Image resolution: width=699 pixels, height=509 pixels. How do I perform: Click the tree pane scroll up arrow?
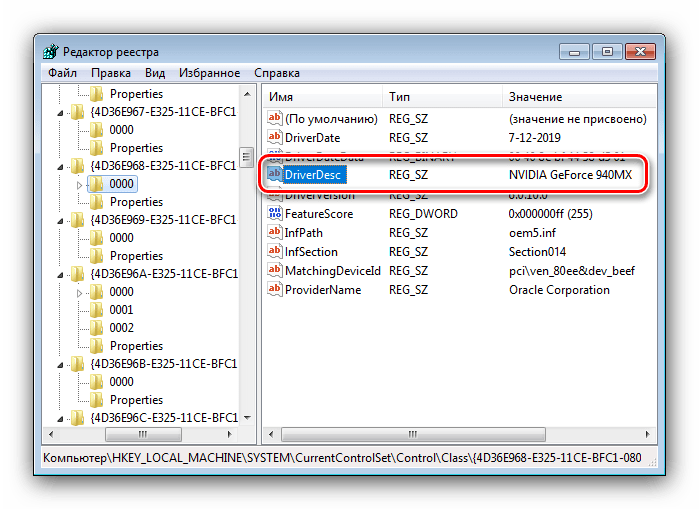(x=247, y=94)
